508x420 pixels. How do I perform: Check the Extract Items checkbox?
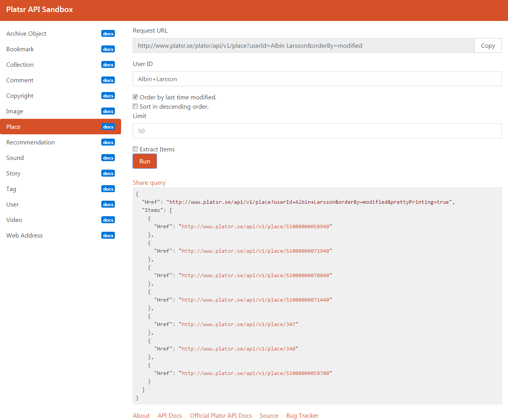135,149
